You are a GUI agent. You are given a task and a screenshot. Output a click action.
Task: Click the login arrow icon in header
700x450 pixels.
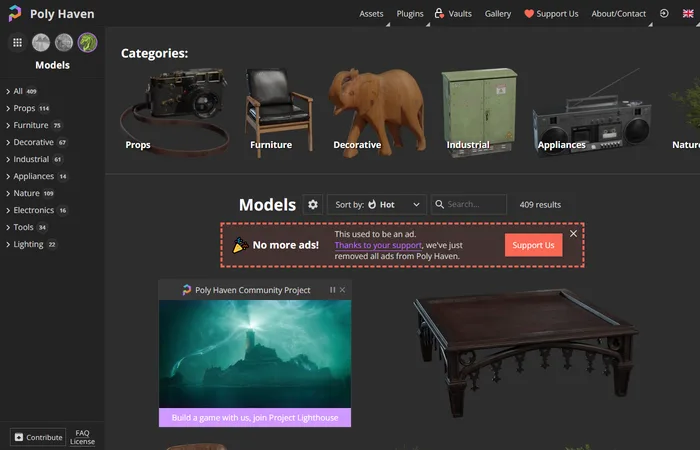tap(665, 14)
